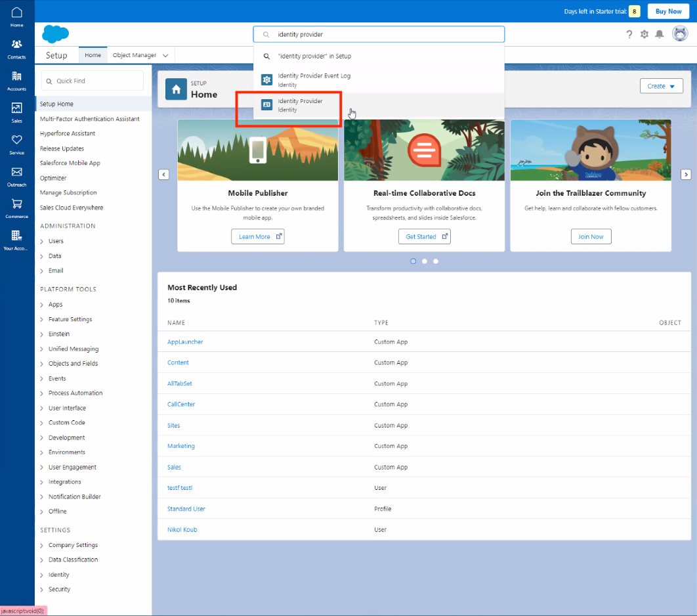
Task: Open Outreach in the left navigation bar
Action: click(x=17, y=177)
